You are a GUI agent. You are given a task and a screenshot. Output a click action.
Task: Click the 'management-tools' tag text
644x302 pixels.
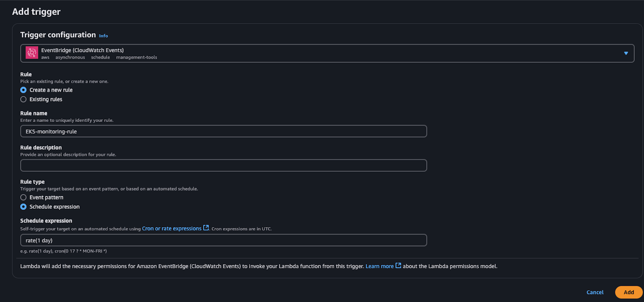136,58
